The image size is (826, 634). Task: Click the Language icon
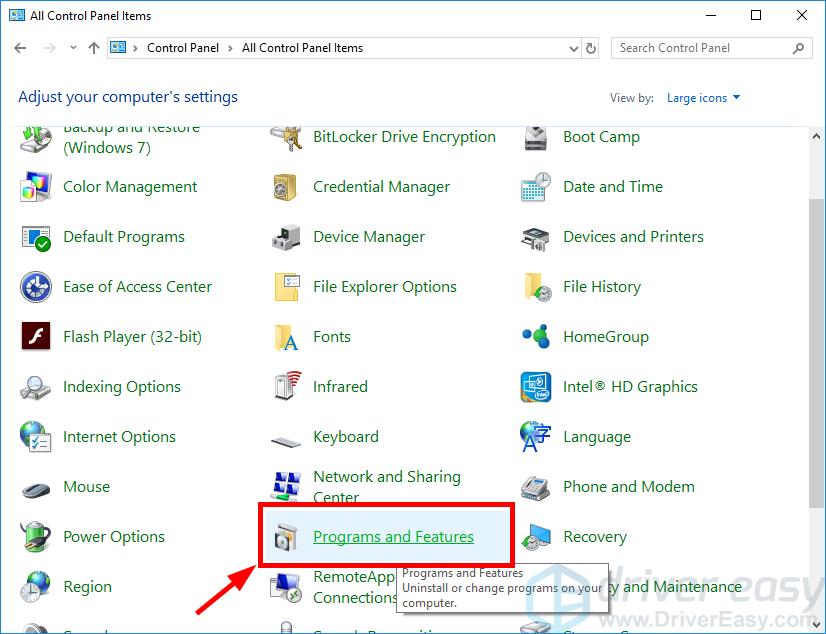(x=535, y=437)
